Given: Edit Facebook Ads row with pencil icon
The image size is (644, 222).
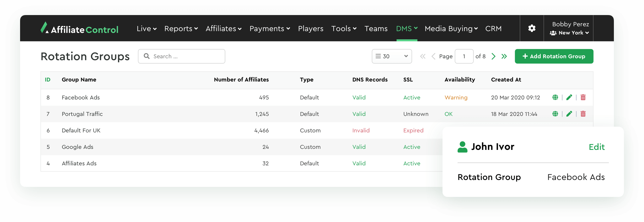Looking at the screenshot, I should coord(569,98).
